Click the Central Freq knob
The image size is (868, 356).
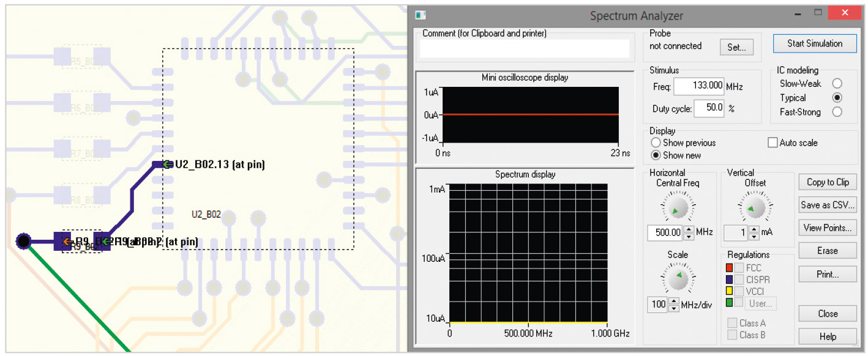pos(677,208)
